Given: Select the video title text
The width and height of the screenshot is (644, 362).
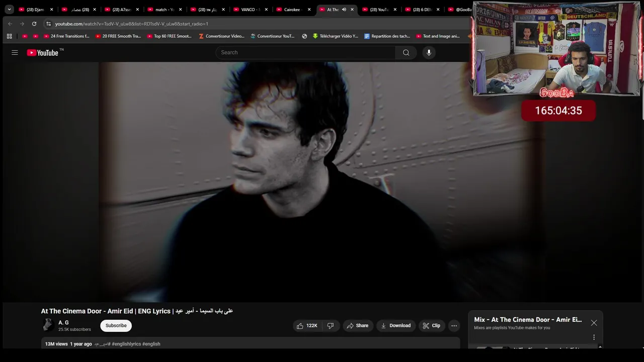Looking at the screenshot, I should pyautogui.click(x=137, y=311).
